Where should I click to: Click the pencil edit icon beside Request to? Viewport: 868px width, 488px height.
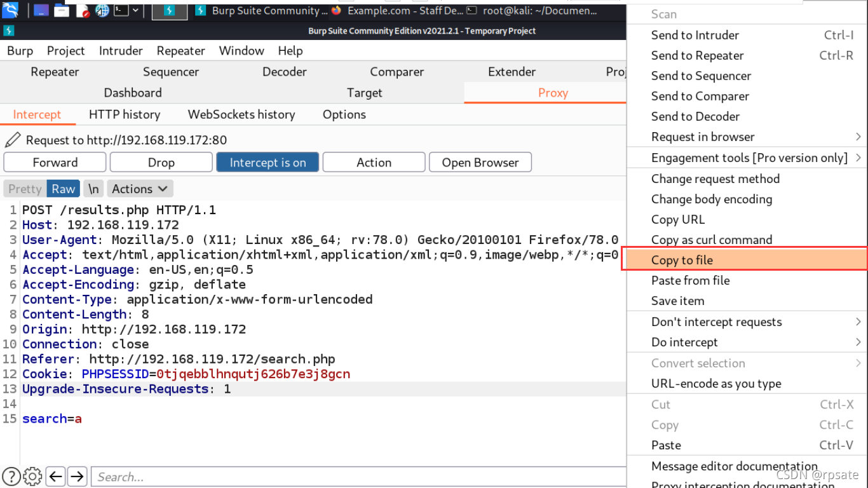point(13,140)
